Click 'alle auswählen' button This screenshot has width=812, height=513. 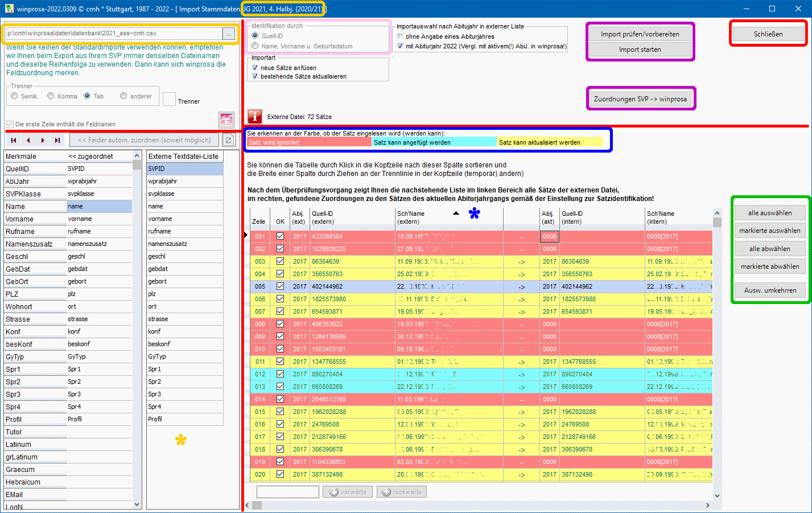[769, 213]
